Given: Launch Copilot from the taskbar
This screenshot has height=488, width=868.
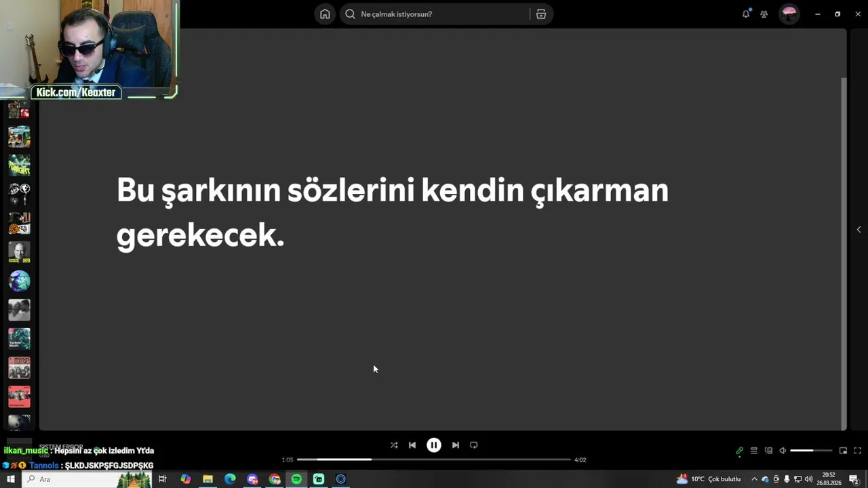Looking at the screenshot, I should coord(185,479).
